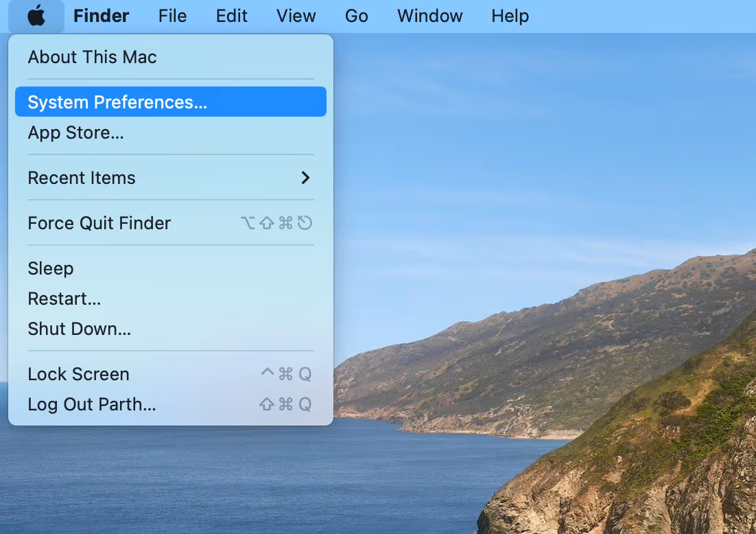Open the Go menu
756x534 pixels.
(356, 16)
